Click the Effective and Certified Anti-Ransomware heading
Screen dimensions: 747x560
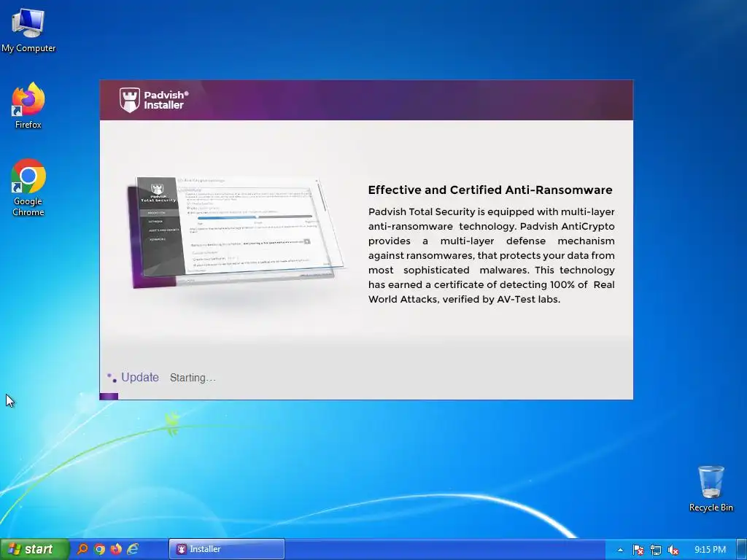(x=490, y=190)
